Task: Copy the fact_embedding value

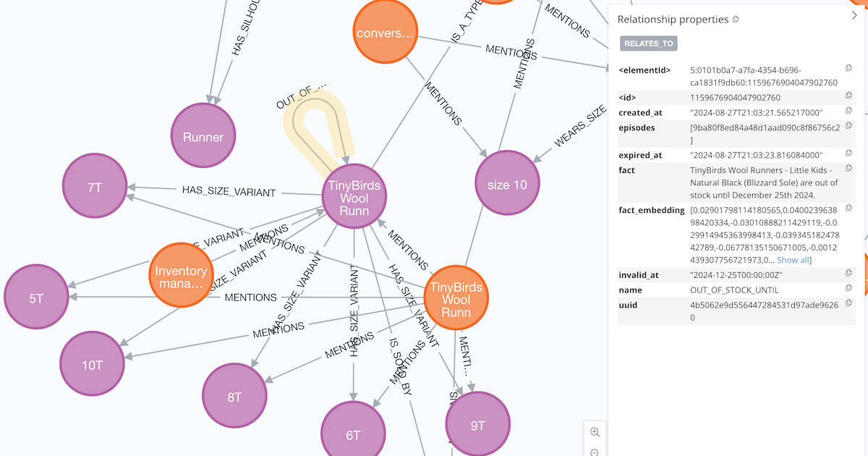Action: point(849,210)
